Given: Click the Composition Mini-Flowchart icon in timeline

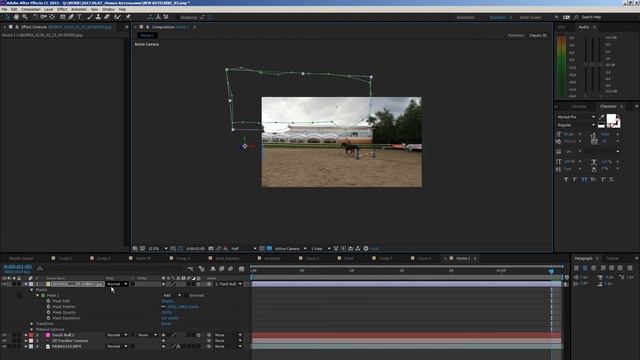Looking at the screenshot, I should (190, 269).
